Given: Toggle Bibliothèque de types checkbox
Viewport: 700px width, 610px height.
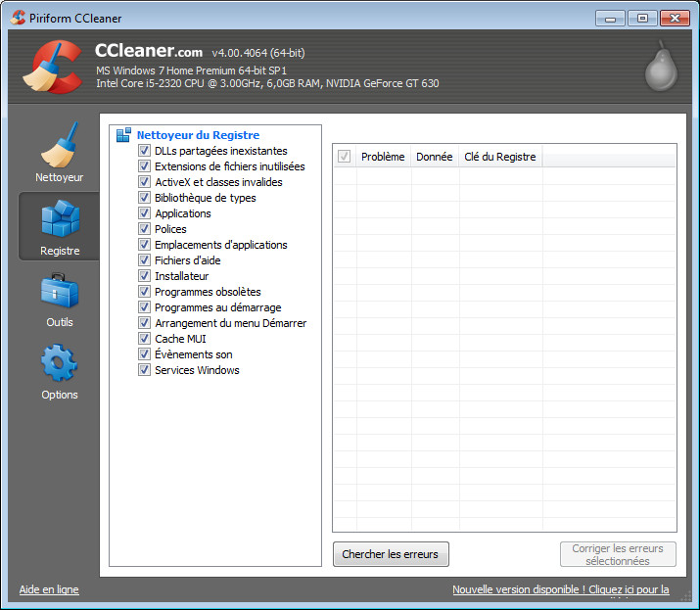Looking at the screenshot, I should pos(144,198).
